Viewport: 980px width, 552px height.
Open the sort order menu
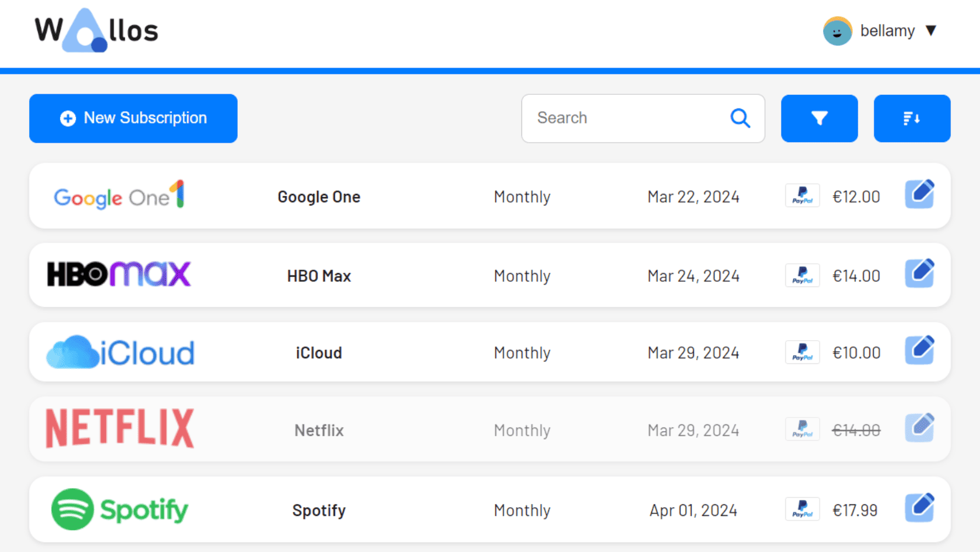(912, 118)
